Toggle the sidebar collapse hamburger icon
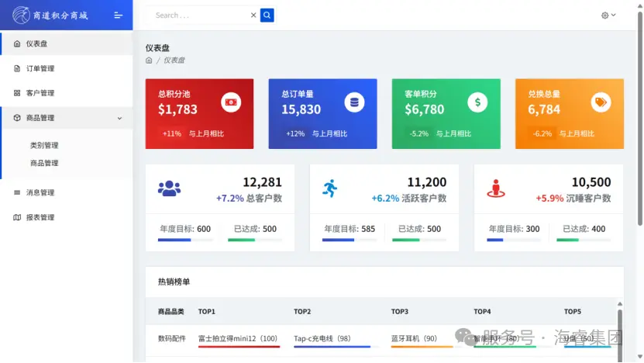Screen dimensions: 644x363 point(118,16)
